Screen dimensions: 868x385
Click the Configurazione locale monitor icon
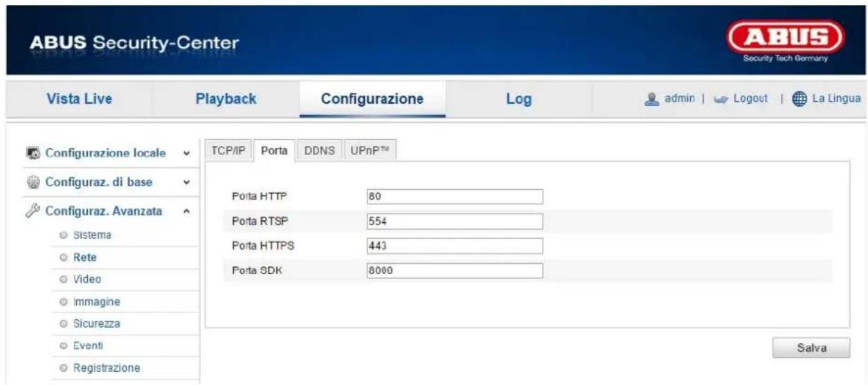click(x=35, y=154)
